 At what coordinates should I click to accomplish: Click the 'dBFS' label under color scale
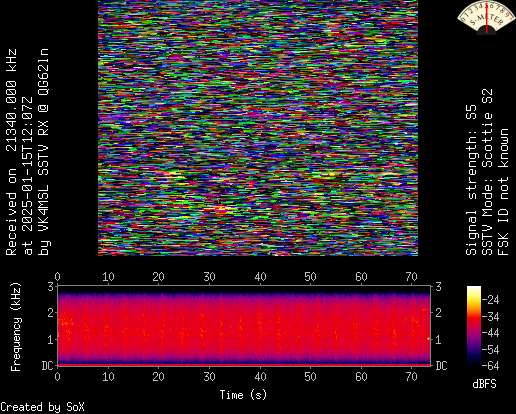(484, 384)
